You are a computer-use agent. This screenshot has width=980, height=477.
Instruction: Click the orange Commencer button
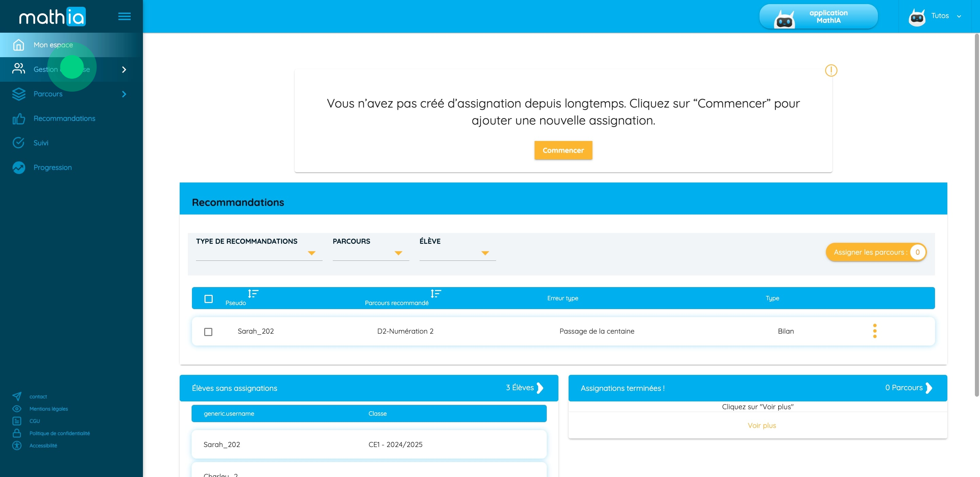(563, 150)
